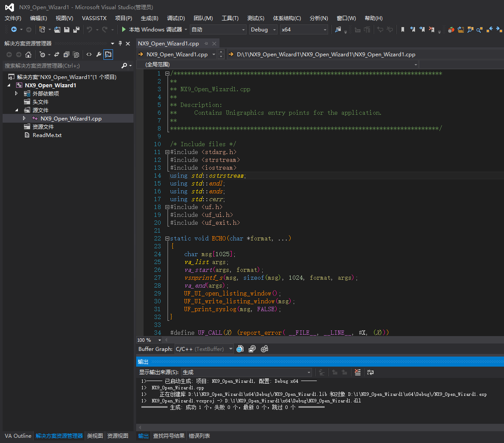504x443 pixels.
Task: Collapse the include block at line 18
Action: (167, 207)
